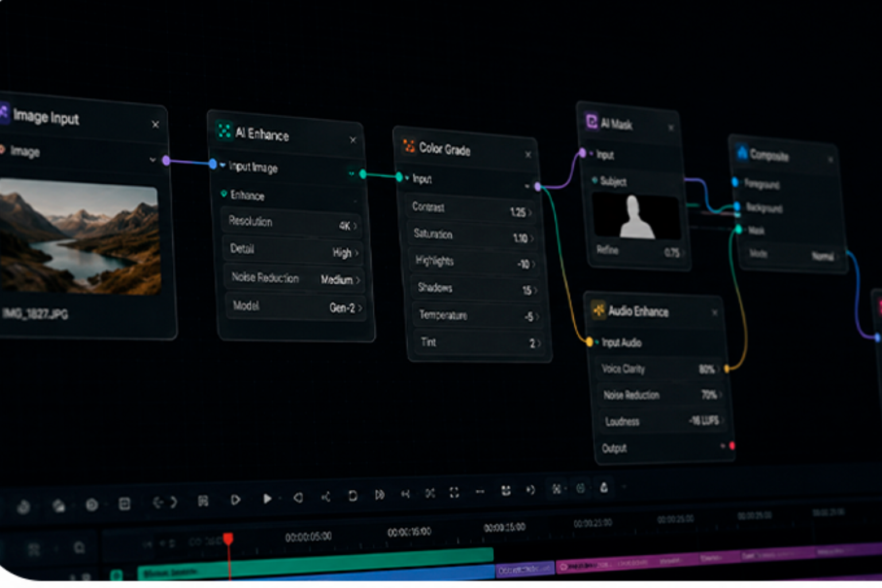Screen dimensions: 882x588
Task: Toggle the Subject option in AI Mask
Action: 594,180
